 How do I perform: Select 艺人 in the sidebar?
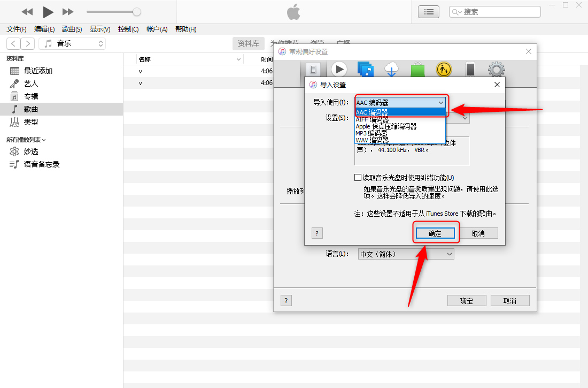click(x=31, y=84)
